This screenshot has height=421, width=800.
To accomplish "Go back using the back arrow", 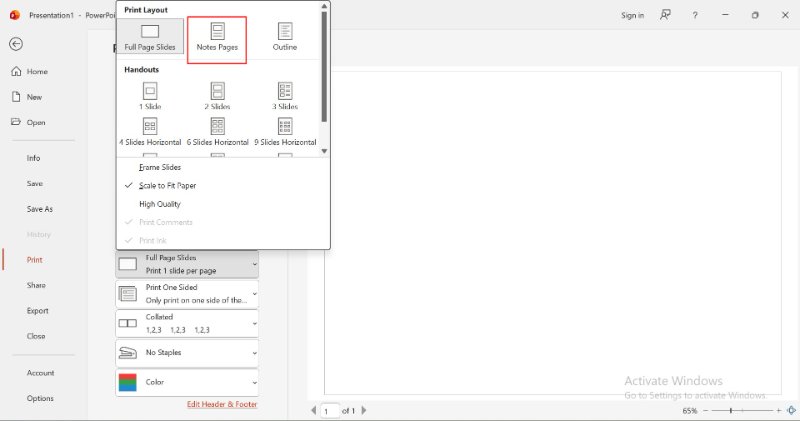I will tap(16, 44).
